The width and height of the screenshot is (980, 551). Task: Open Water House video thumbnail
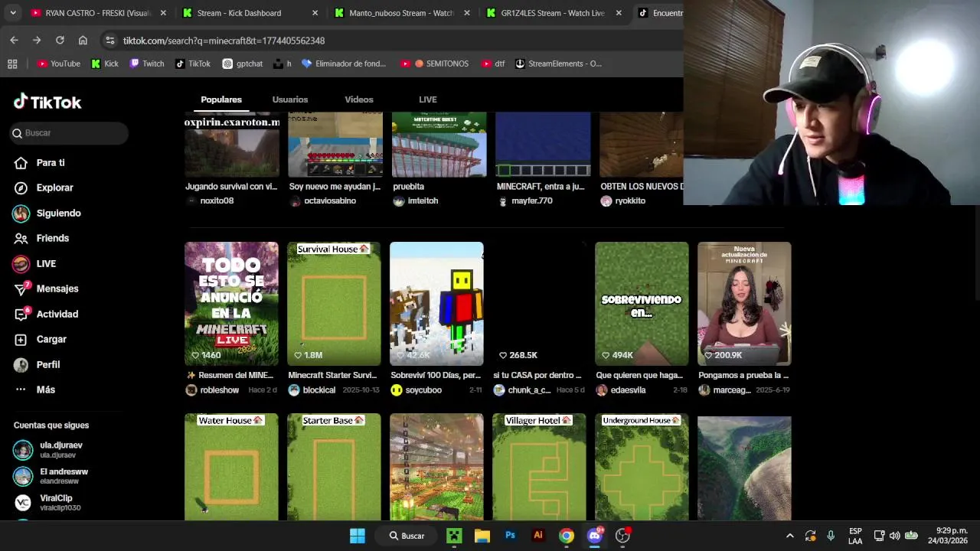tap(231, 467)
